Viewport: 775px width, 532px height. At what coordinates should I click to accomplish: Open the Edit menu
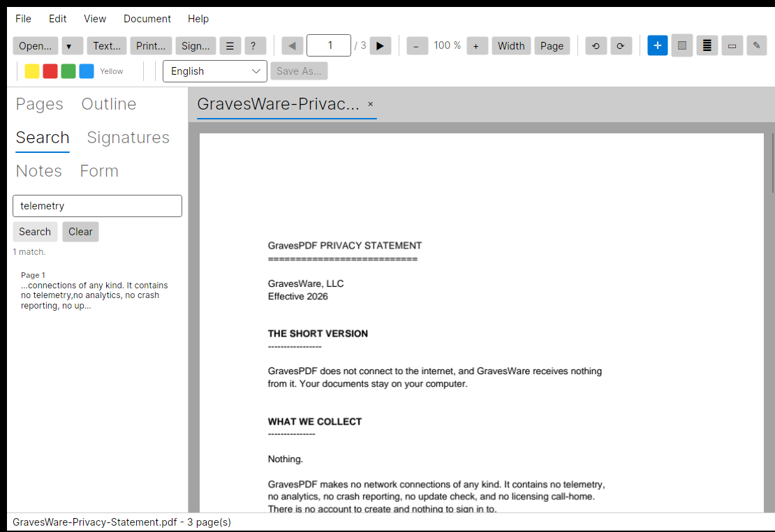tap(57, 19)
